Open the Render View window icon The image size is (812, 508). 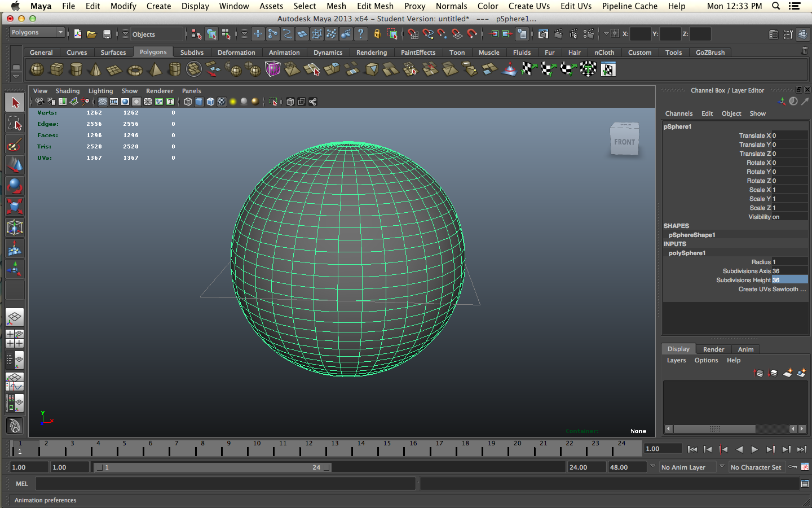pos(543,34)
